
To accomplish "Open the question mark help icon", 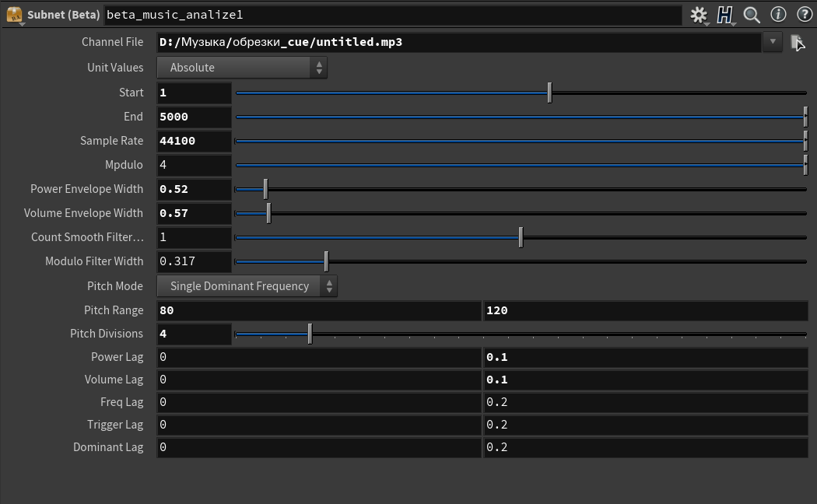I will (x=804, y=15).
